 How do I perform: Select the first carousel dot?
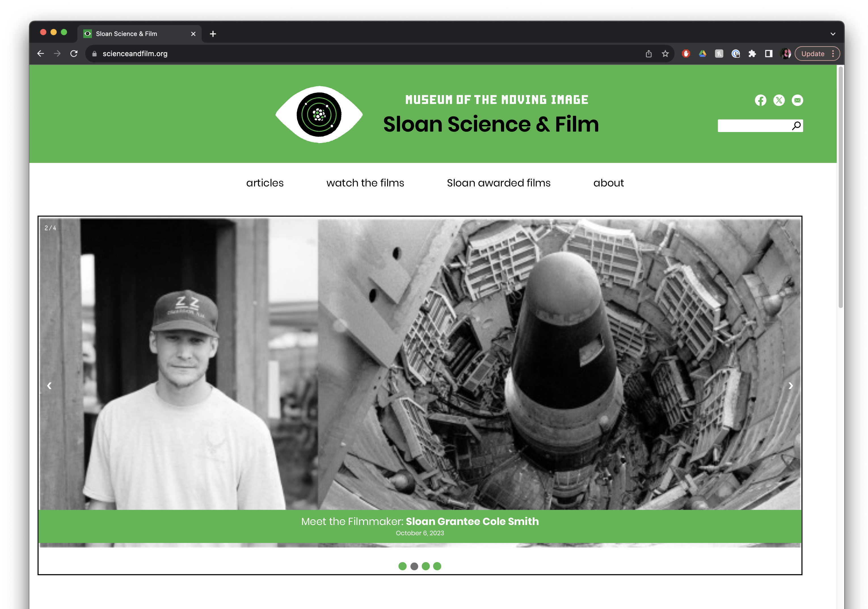[403, 566]
